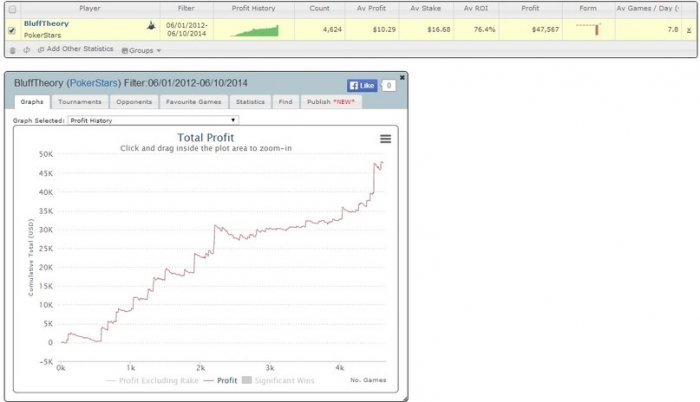The width and height of the screenshot is (700, 402).
Task: Click Add Other Statistics link
Action: coord(76,49)
